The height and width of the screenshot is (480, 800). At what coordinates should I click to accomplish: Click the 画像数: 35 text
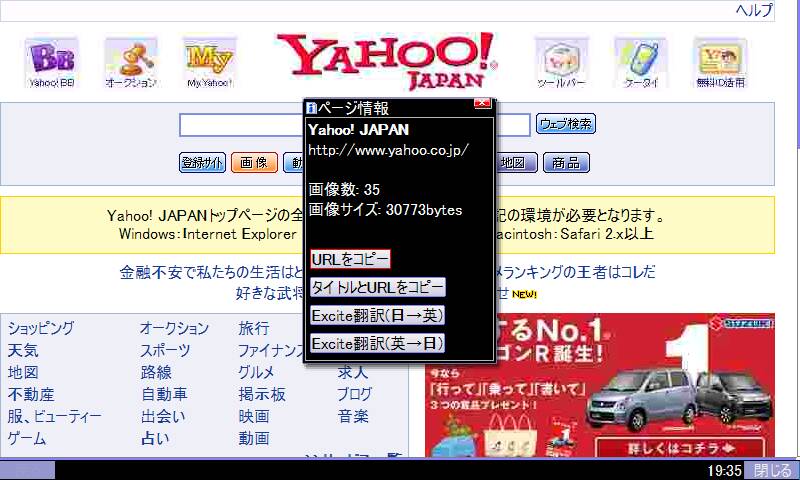point(344,189)
